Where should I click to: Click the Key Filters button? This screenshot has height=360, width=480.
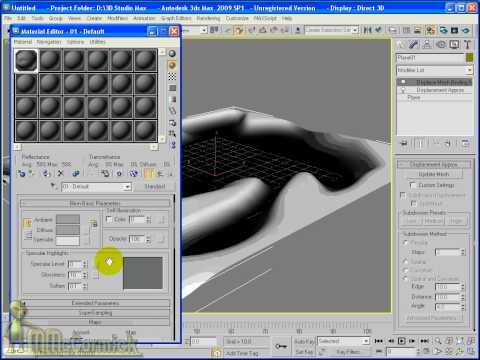click(348, 352)
